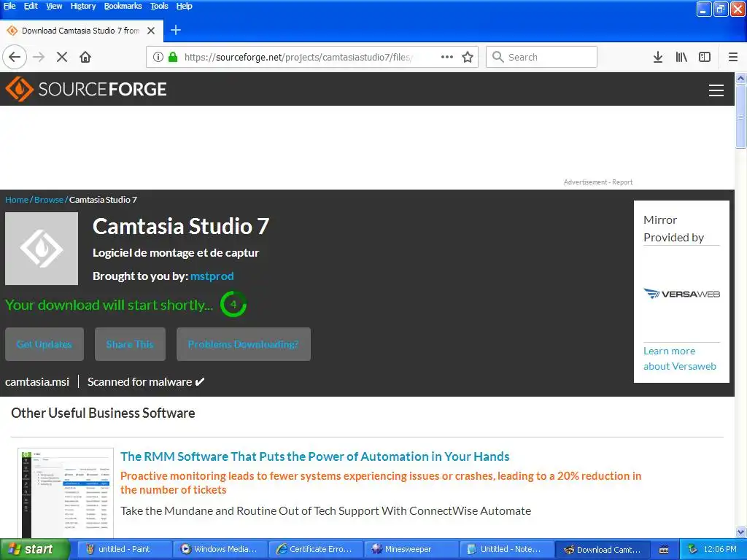Click the Camtasia Studio 7 project icon

(x=42, y=249)
